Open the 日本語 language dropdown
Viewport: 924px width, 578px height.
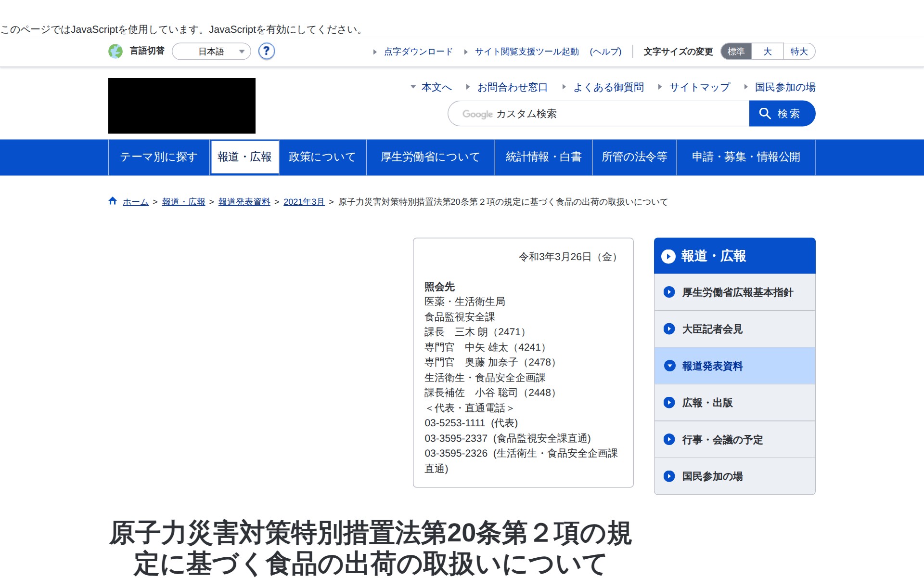(212, 52)
